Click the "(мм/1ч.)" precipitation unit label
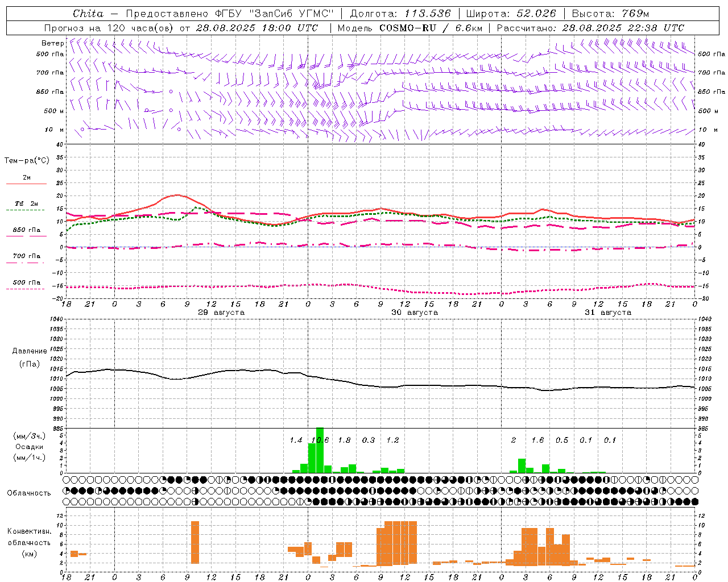 coord(30,457)
